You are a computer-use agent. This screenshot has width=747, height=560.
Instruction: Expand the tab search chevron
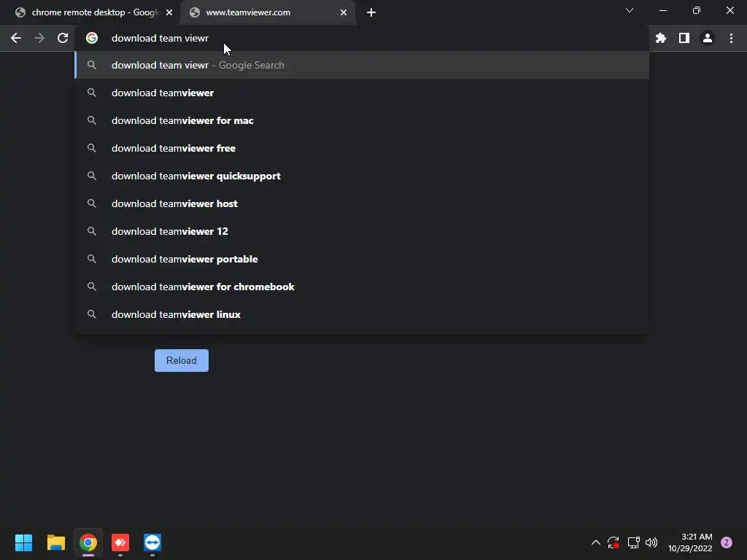pos(630,10)
